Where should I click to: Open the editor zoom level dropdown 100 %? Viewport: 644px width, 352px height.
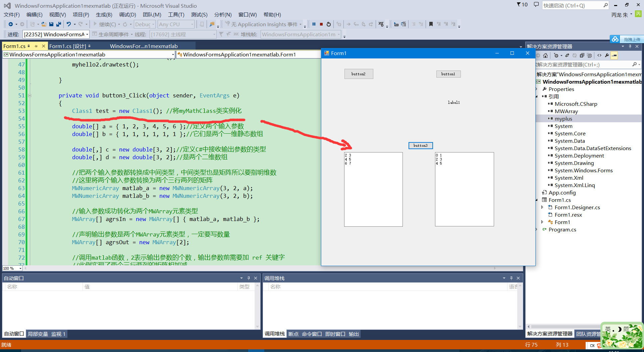click(x=12, y=268)
